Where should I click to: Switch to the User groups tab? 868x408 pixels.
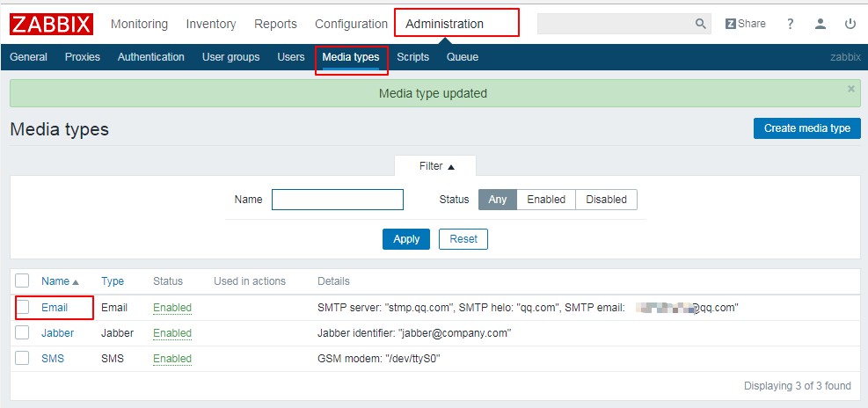tap(230, 57)
